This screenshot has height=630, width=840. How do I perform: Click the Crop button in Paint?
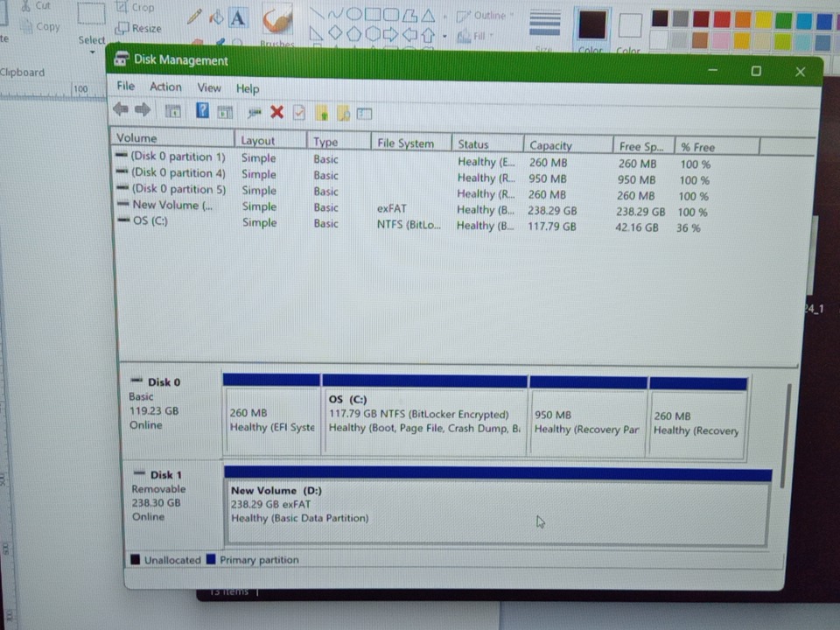click(136, 8)
